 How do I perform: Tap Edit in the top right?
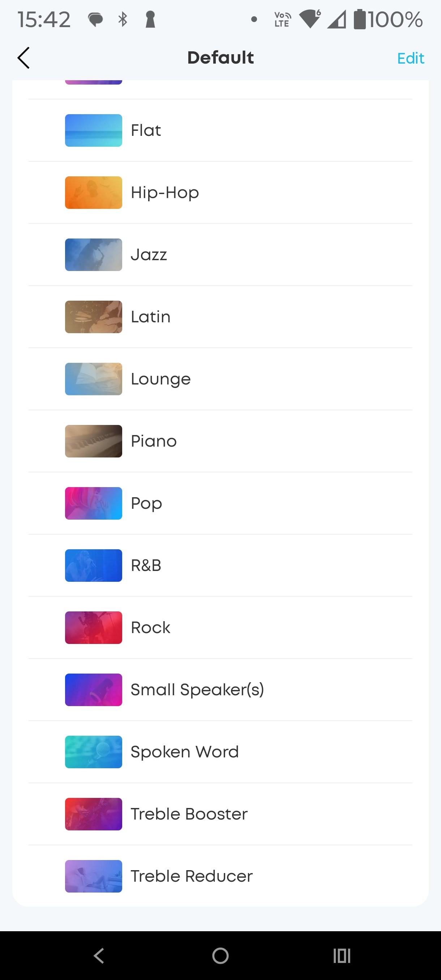click(x=410, y=58)
